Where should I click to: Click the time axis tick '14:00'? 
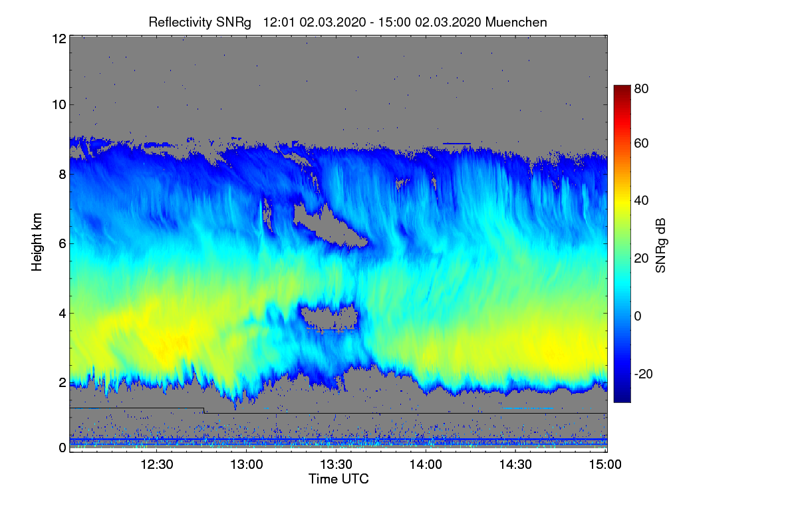tap(426, 465)
